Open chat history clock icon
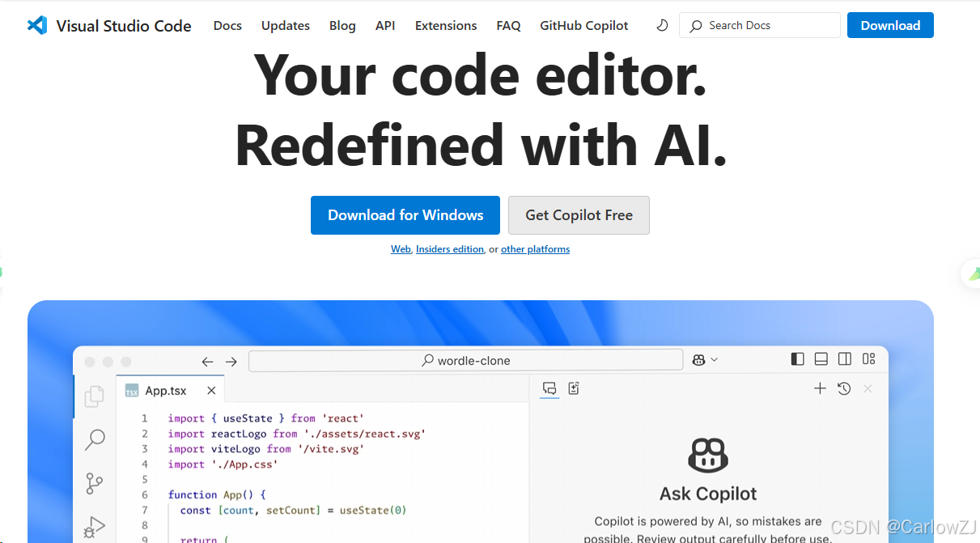 (x=844, y=388)
